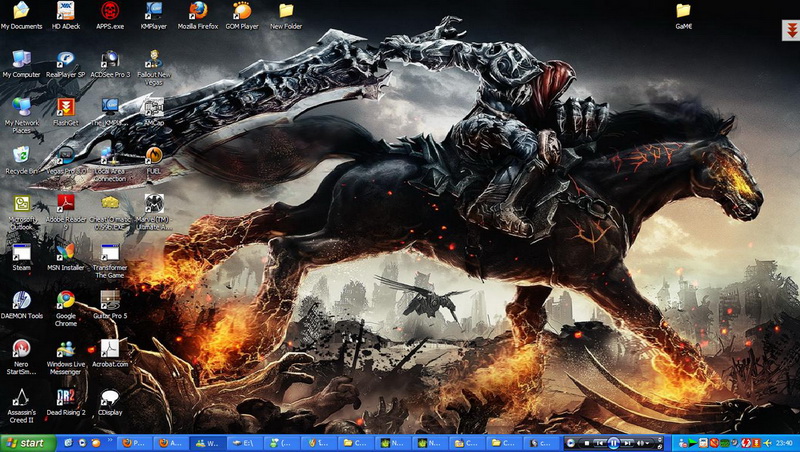Activate the 'W...' messenger taskbar button
The height and width of the screenshot is (452, 800).
click(x=208, y=443)
